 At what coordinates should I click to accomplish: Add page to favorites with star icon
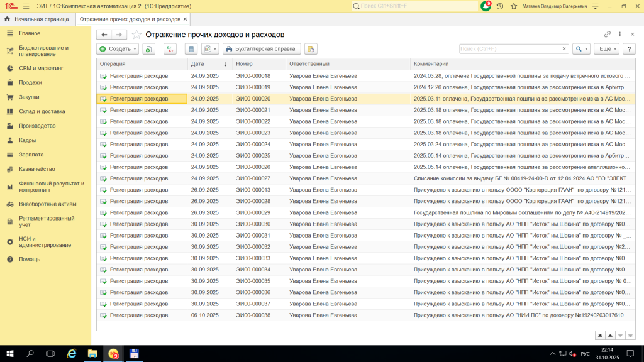tap(136, 35)
